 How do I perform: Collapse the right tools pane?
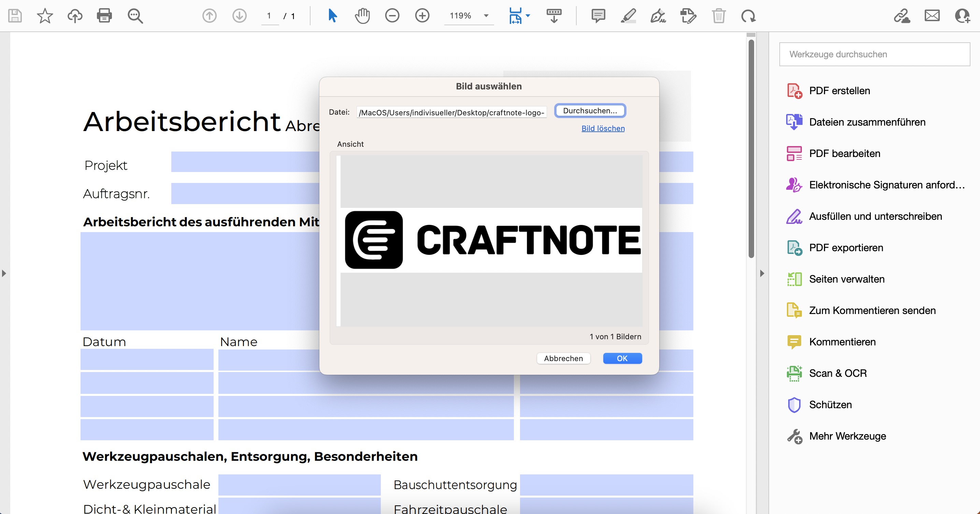point(762,273)
